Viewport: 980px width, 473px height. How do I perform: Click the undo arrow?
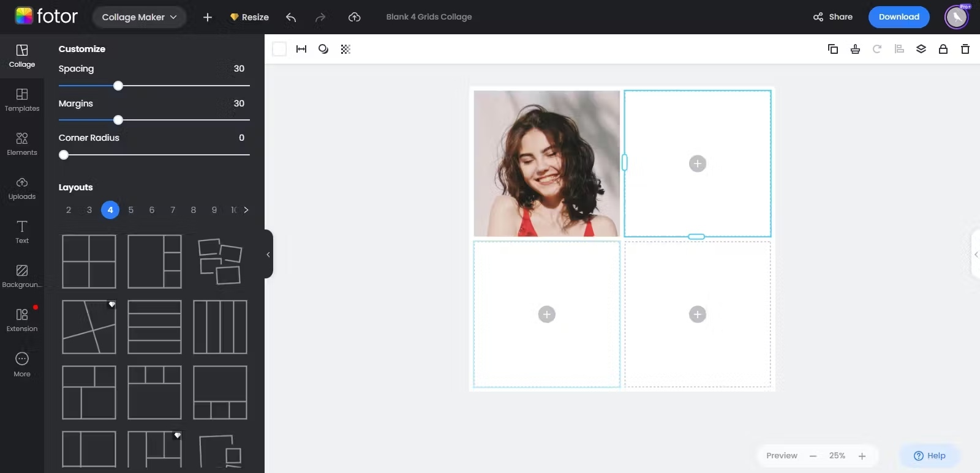pyautogui.click(x=291, y=17)
